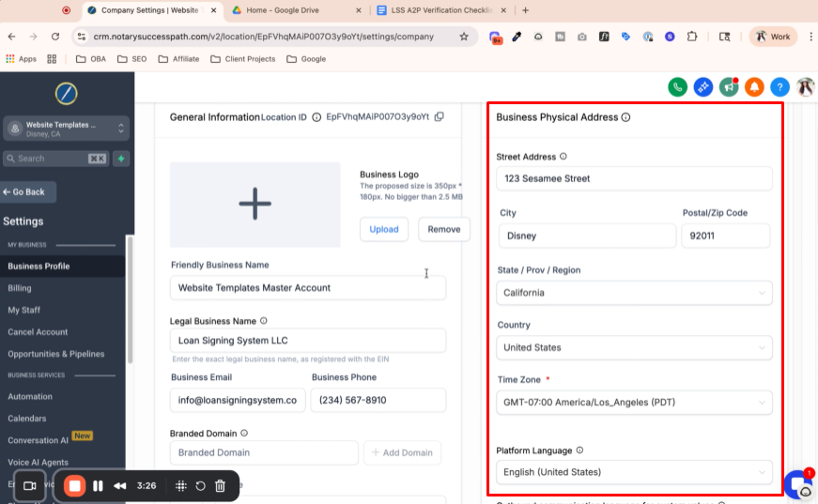Click the Add Domain button
This screenshot has width=818, height=504.
click(x=402, y=452)
